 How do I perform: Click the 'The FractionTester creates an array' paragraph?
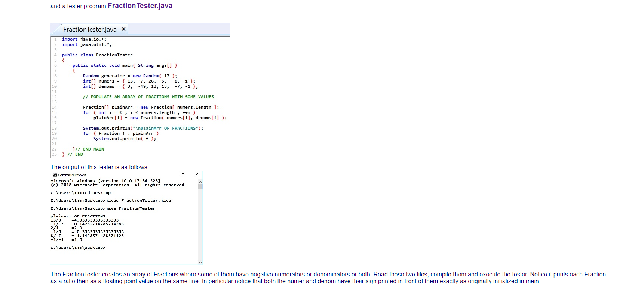click(328, 278)
